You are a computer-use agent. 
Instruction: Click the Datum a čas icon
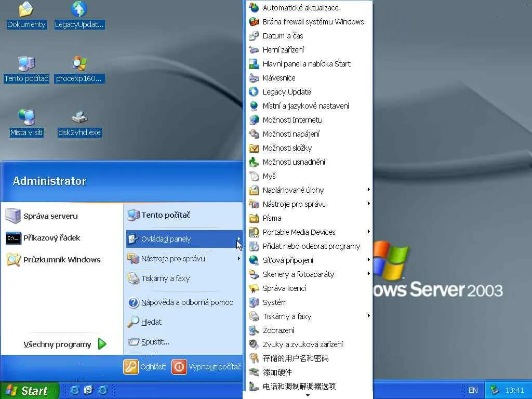[254, 36]
